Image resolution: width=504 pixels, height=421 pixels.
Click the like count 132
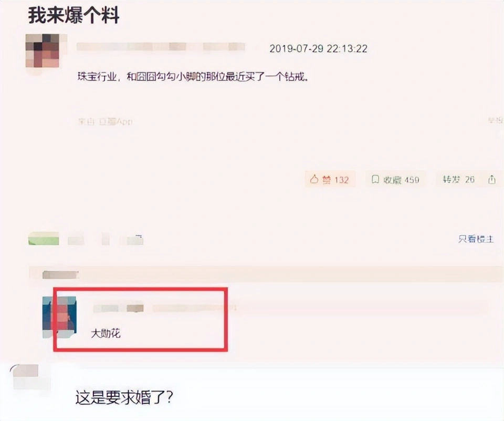point(341,180)
